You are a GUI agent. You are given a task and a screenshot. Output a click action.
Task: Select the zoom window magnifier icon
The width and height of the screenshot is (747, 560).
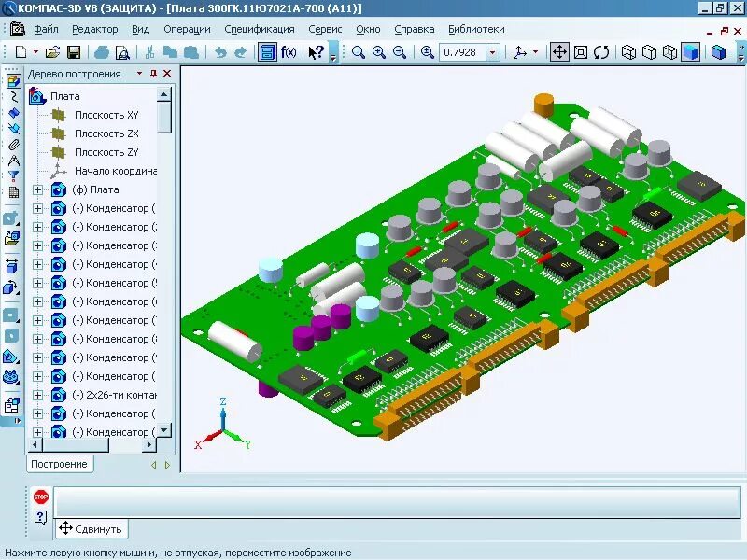point(359,52)
